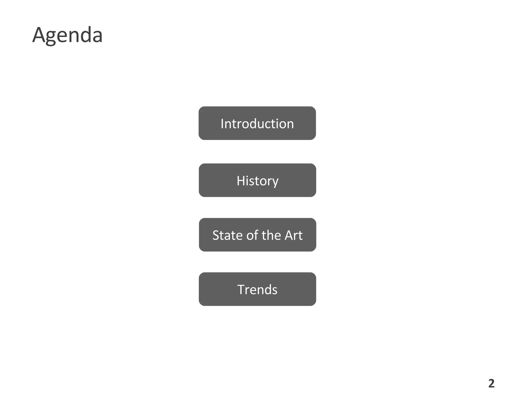
Task: Click the capital "H" in History
Action: point(241,181)
